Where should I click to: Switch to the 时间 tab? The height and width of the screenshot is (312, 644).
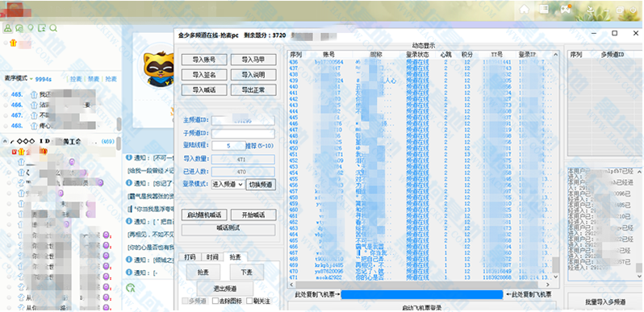tap(212, 257)
